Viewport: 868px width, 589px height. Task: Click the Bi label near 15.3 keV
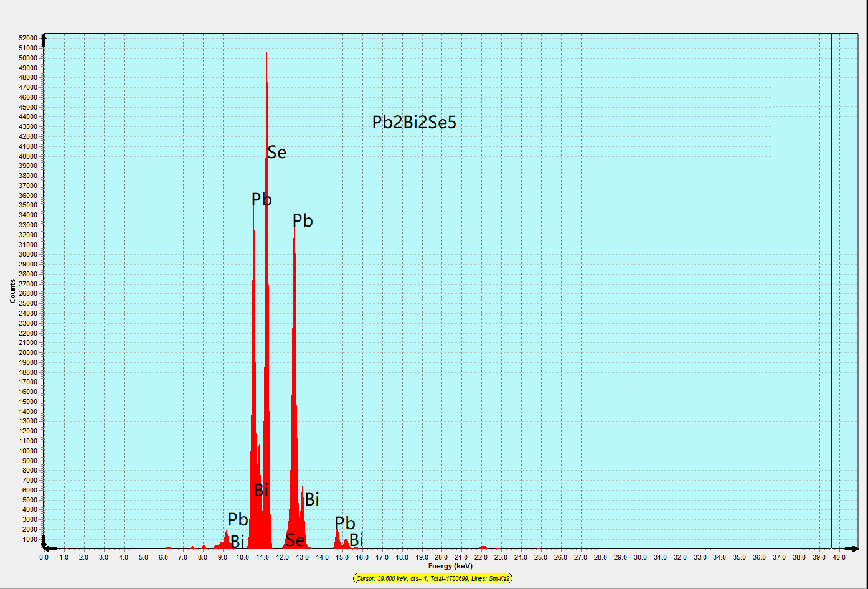(x=356, y=540)
